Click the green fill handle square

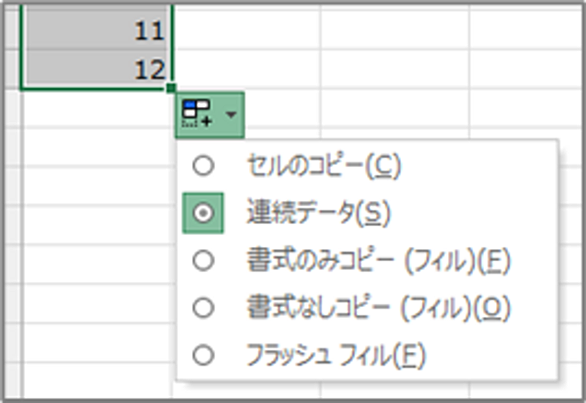pyautogui.click(x=171, y=88)
